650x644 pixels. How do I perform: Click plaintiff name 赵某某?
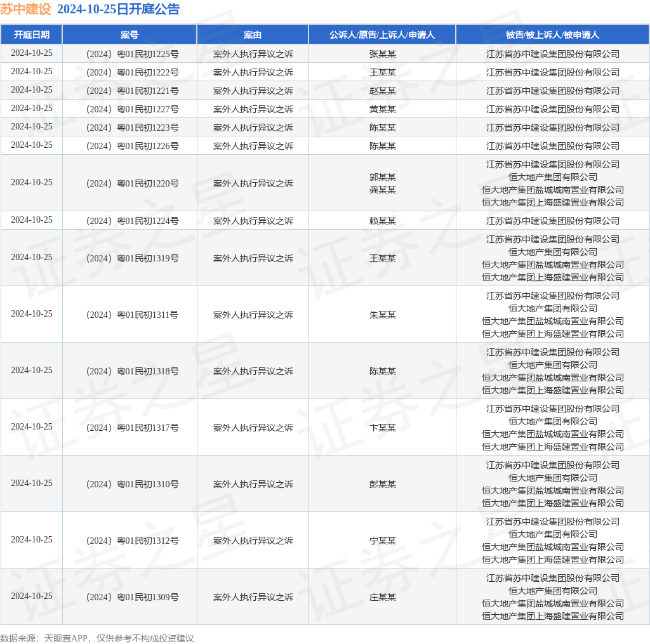(383, 91)
